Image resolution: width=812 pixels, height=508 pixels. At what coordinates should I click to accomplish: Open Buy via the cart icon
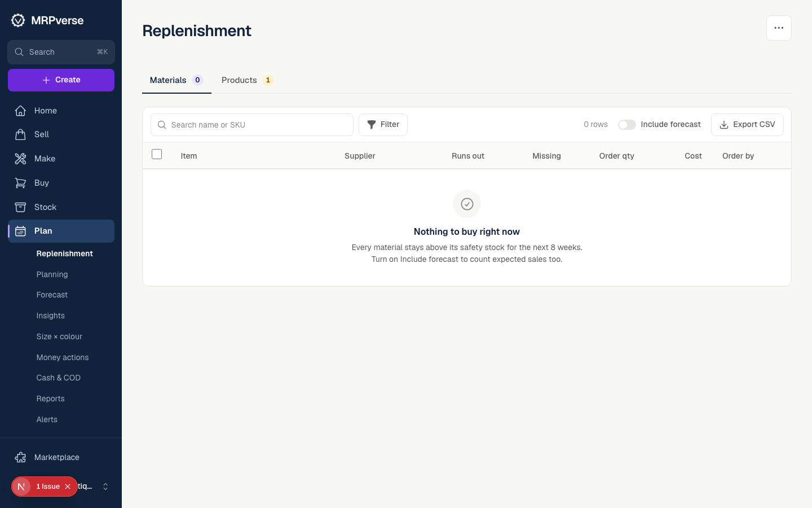(20, 183)
